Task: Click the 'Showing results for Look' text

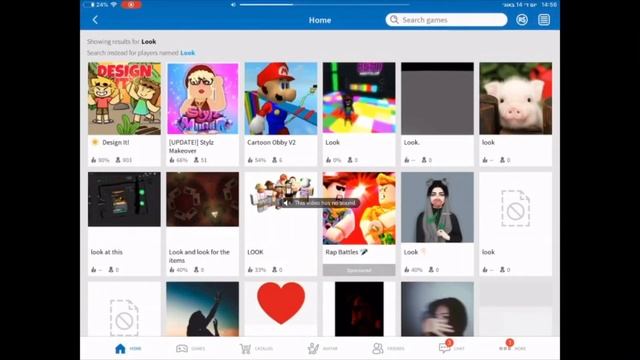Action: tap(122, 42)
